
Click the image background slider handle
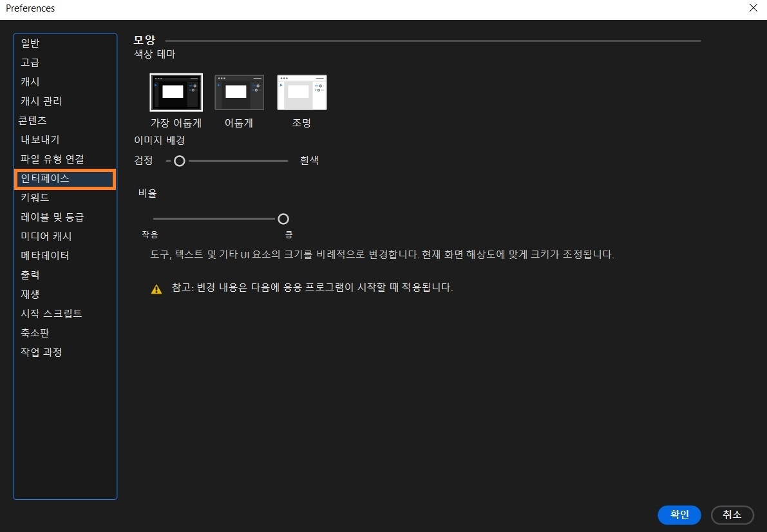(179, 160)
